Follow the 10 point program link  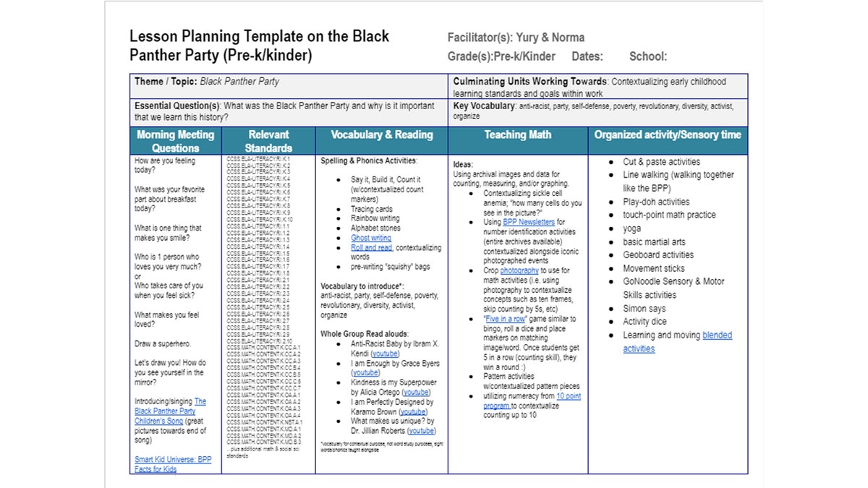532,401
